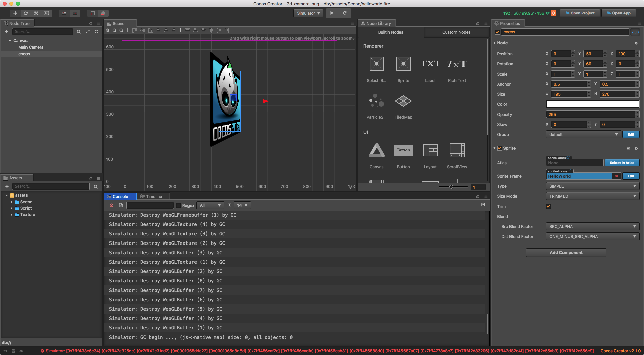
Task: Choose the Label node icon
Action: coord(430,64)
